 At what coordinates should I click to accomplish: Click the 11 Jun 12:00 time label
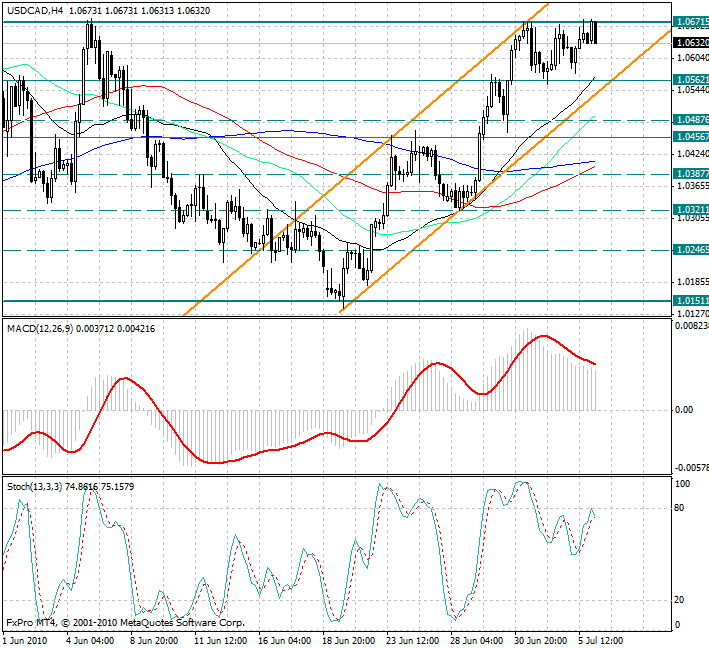(x=221, y=641)
